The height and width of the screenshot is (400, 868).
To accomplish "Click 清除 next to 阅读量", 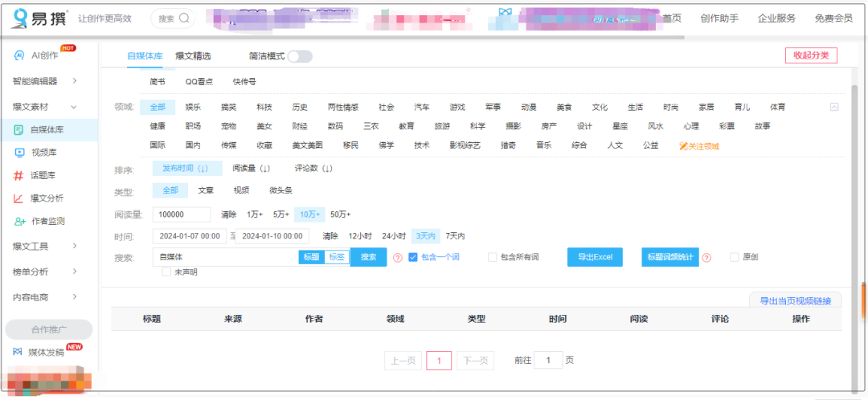I will 228,214.
